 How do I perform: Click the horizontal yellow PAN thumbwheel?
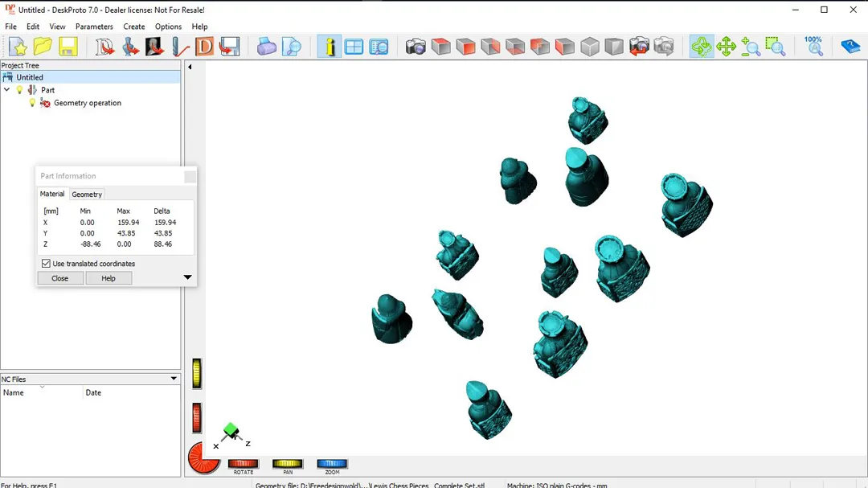pyautogui.click(x=287, y=464)
